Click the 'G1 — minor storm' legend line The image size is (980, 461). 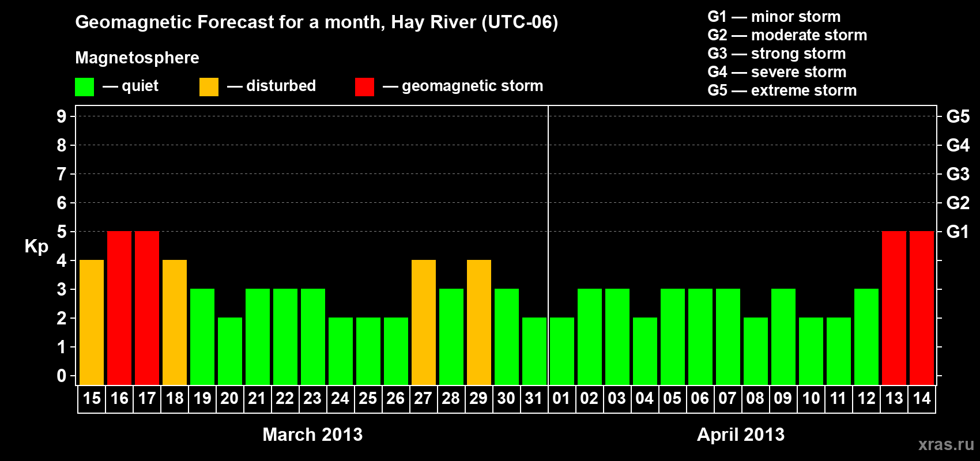[774, 17]
